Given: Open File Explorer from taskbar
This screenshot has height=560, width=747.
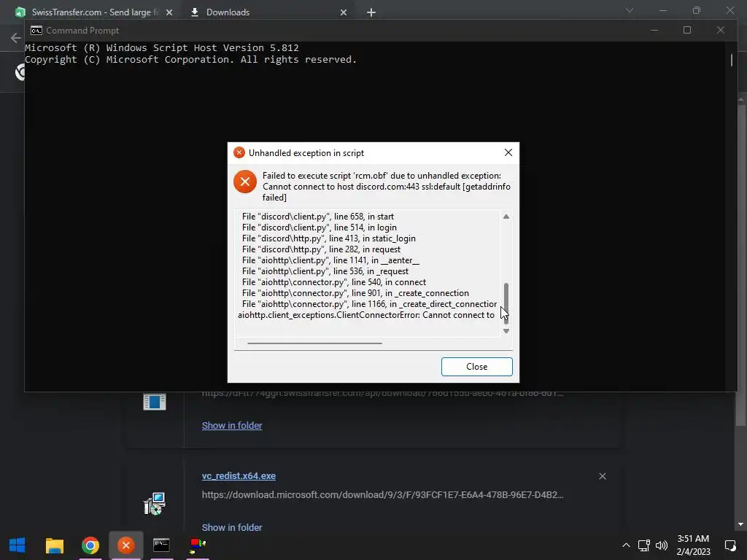Looking at the screenshot, I should click(x=54, y=545).
